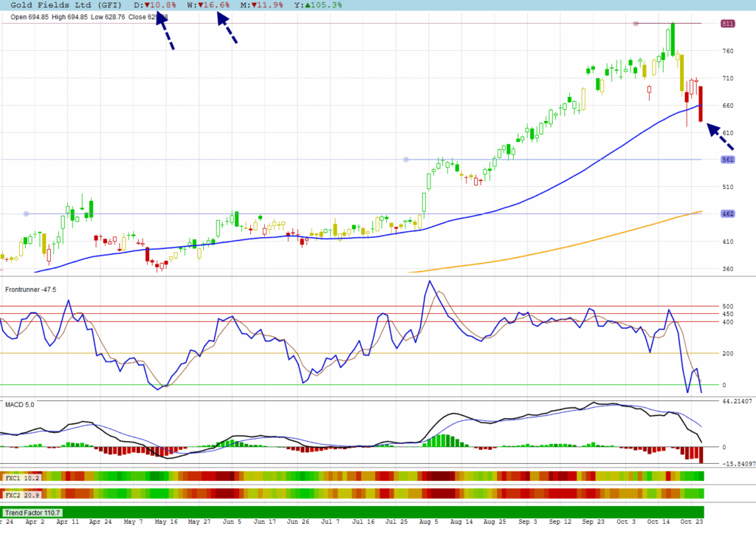
Task: Click the FXC1 10.2 heatmap label
Action: [x=21, y=478]
